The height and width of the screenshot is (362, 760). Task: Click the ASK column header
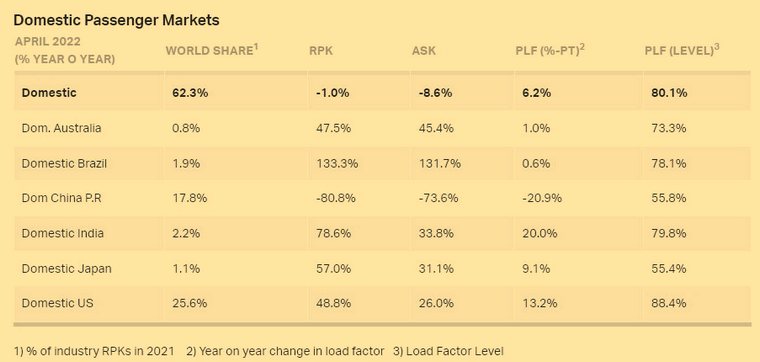pos(424,50)
